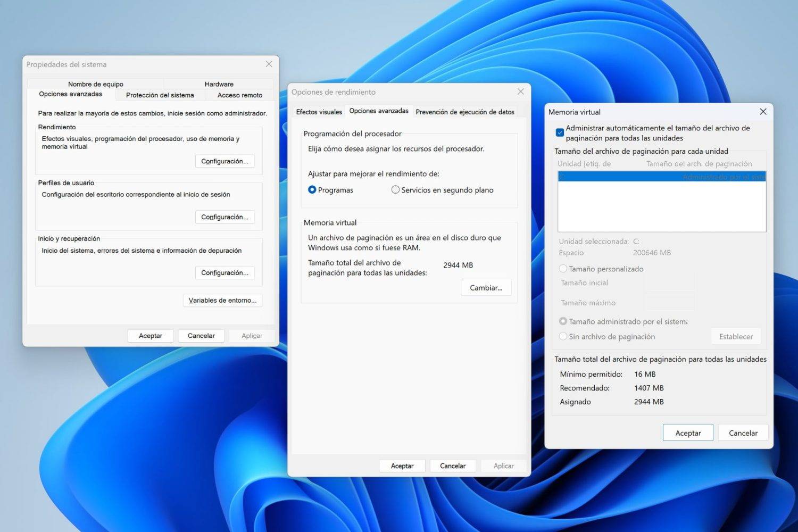
Task: Click the Cambiar button for virtual memory
Action: click(486, 287)
